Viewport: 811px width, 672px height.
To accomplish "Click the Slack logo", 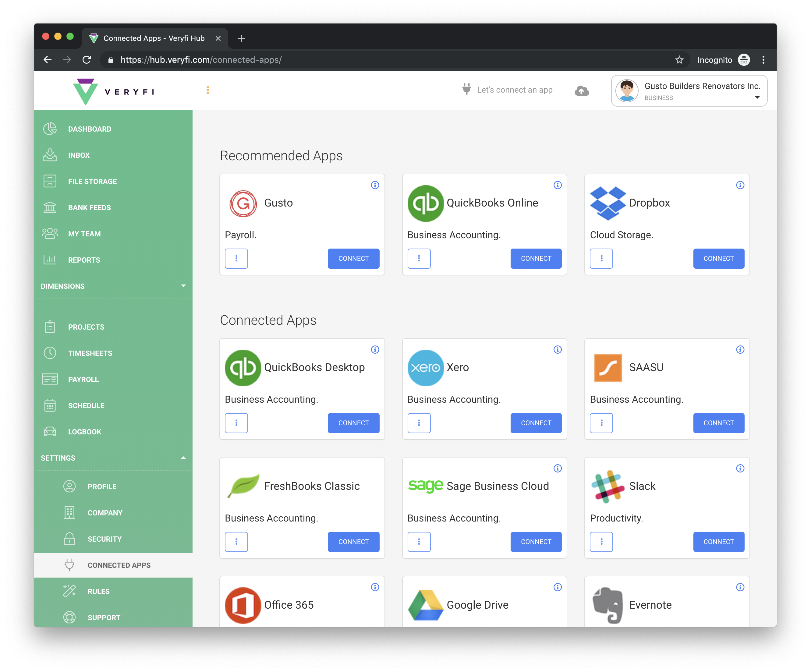I will click(x=608, y=486).
